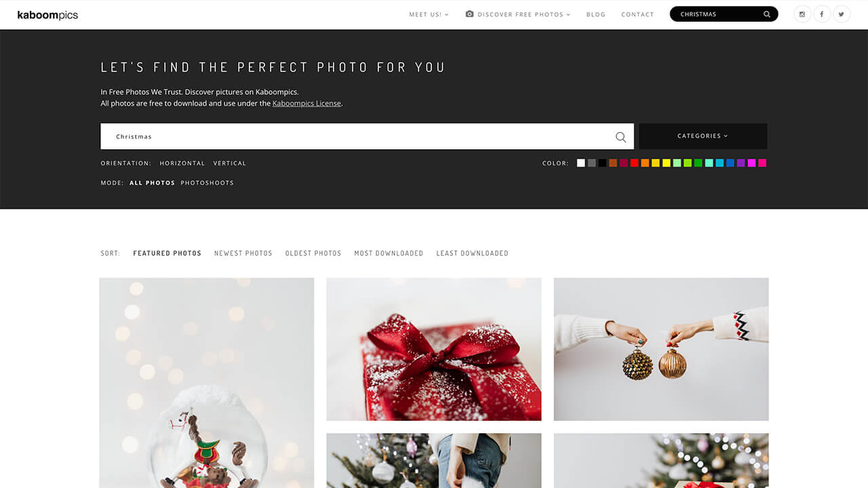Screen dimensions: 868x488
Task: Switch mode to Photoshoots
Action: pos(207,183)
